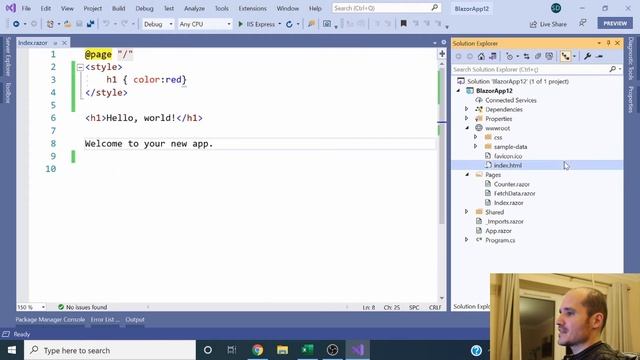
Task: Open the Error List tab
Action: pos(105,320)
